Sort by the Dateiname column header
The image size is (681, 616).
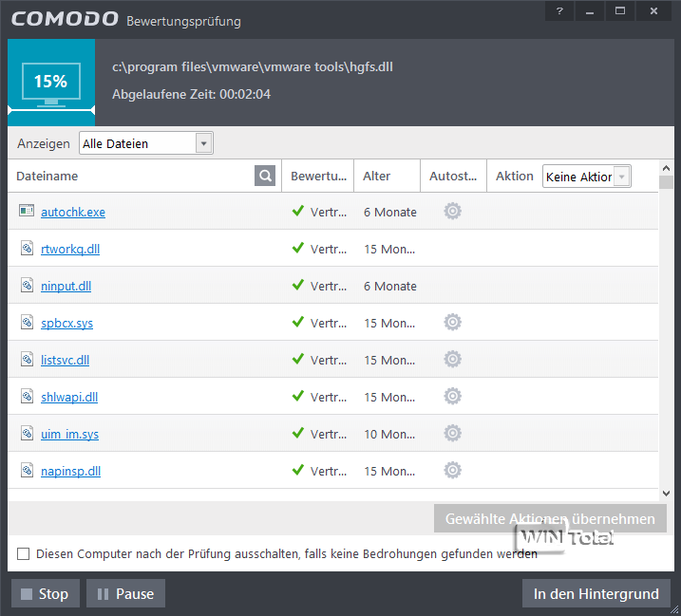click(x=47, y=176)
